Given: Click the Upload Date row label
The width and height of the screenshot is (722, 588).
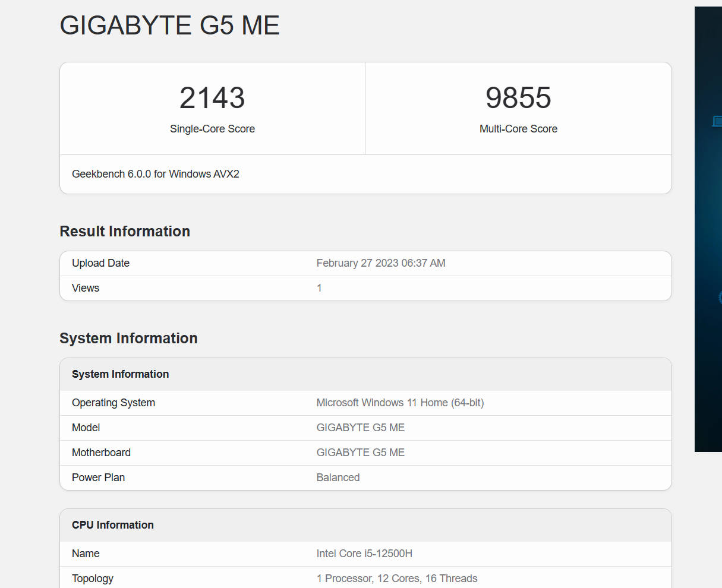Looking at the screenshot, I should point(100,263).
